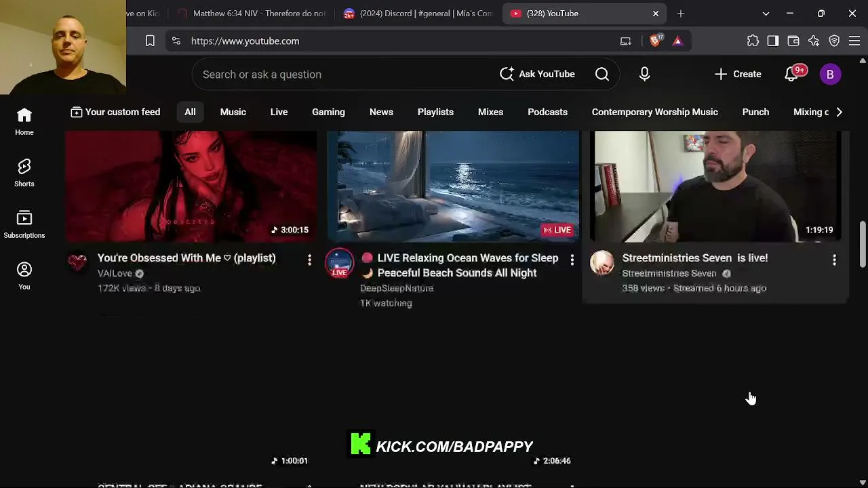Open more options for Streetministries Seven video
The width and height of the screenshot is (868, 488).
point(834,260)
